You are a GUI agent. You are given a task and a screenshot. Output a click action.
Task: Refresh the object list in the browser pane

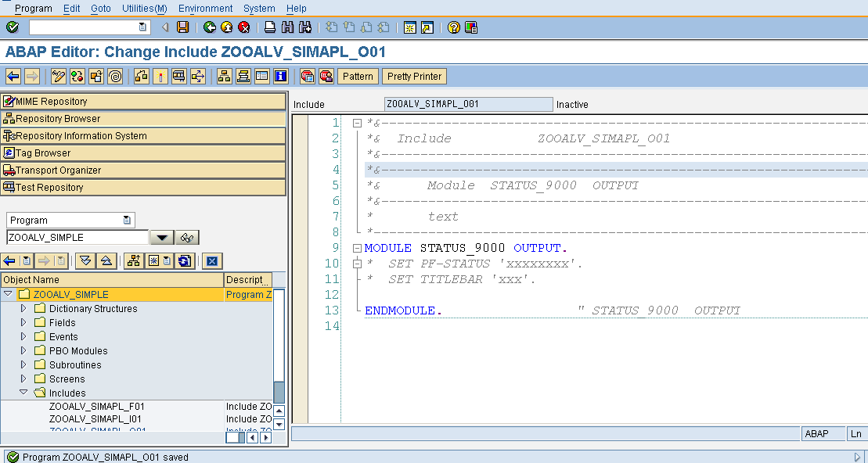click(186, 260)
